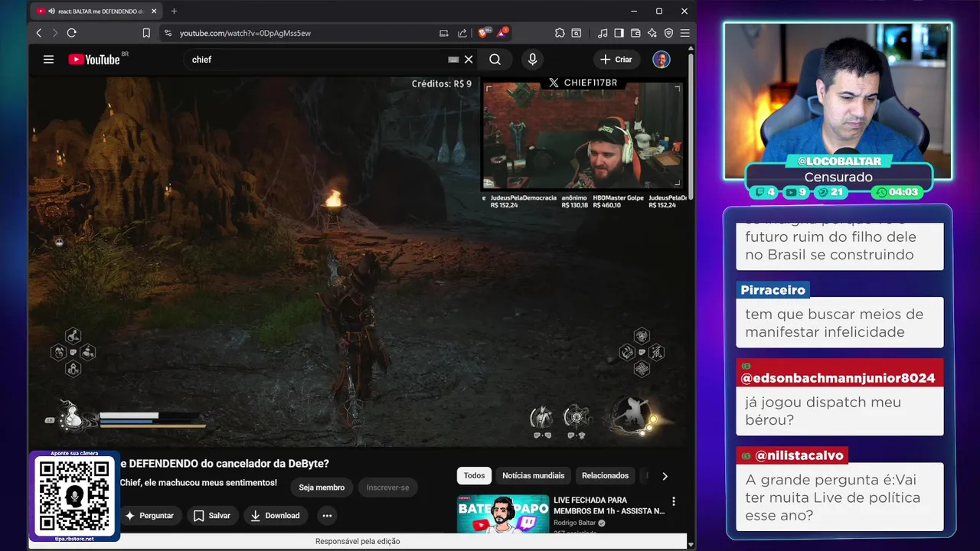The height and width of the screenshot is (551, 980).
Task: Click the CHIEF117BR X handle in video
Action: tap(583, 83)
